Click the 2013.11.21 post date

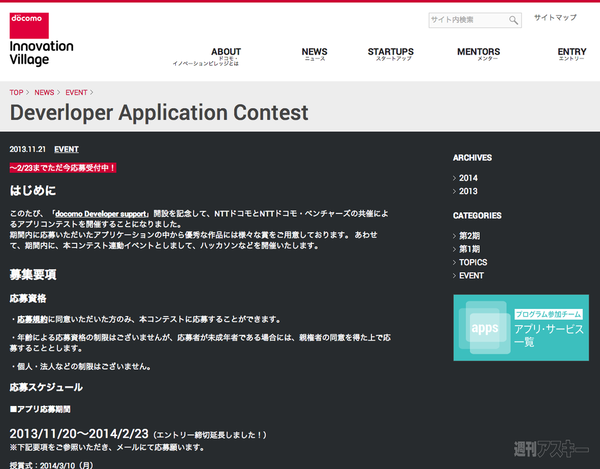(x=28, y=150)
